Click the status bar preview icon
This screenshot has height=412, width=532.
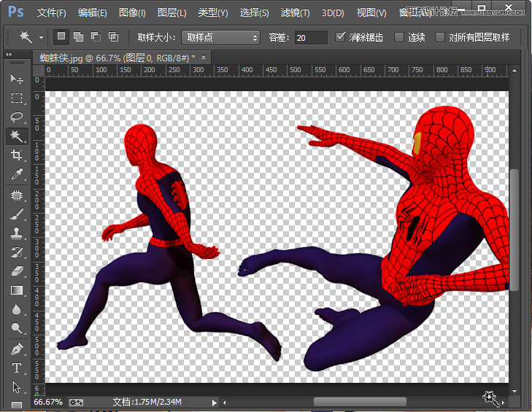pos(76,403)
